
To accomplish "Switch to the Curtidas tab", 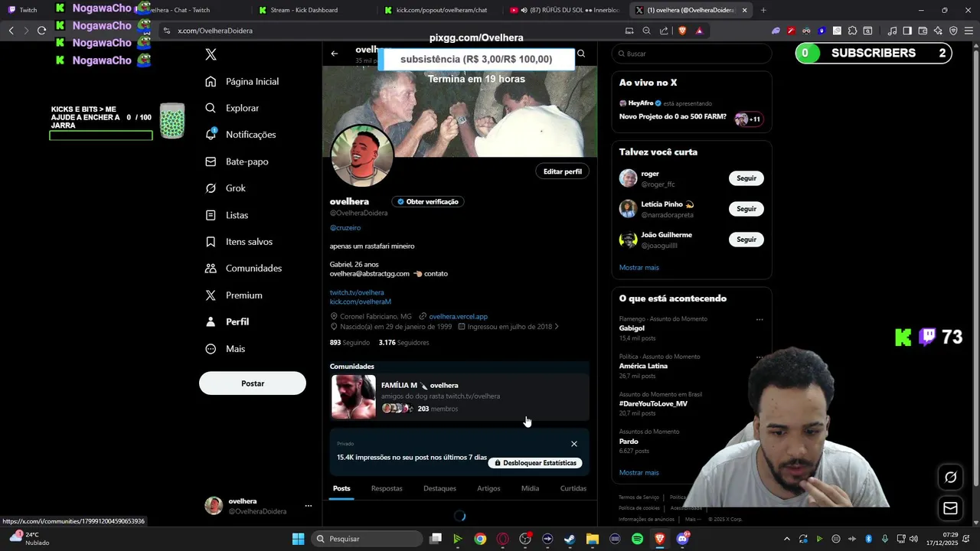I will coord(573,488).
